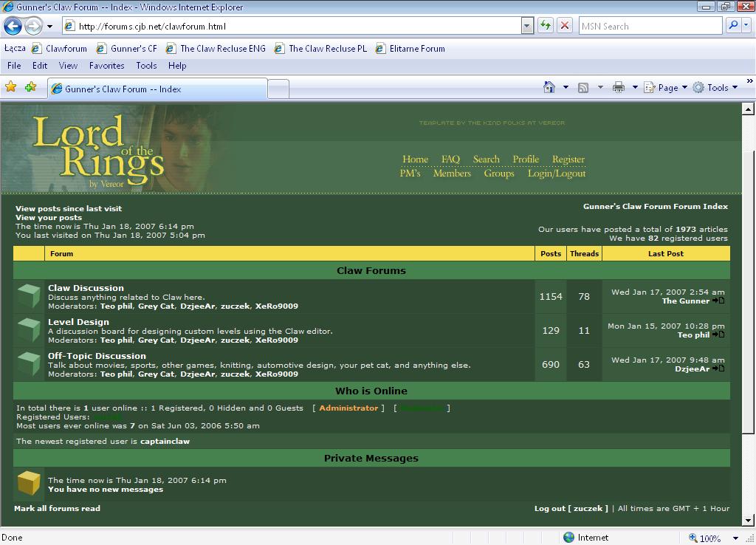
Task: Open the Level Design forum
Action: tap(78, 322)
